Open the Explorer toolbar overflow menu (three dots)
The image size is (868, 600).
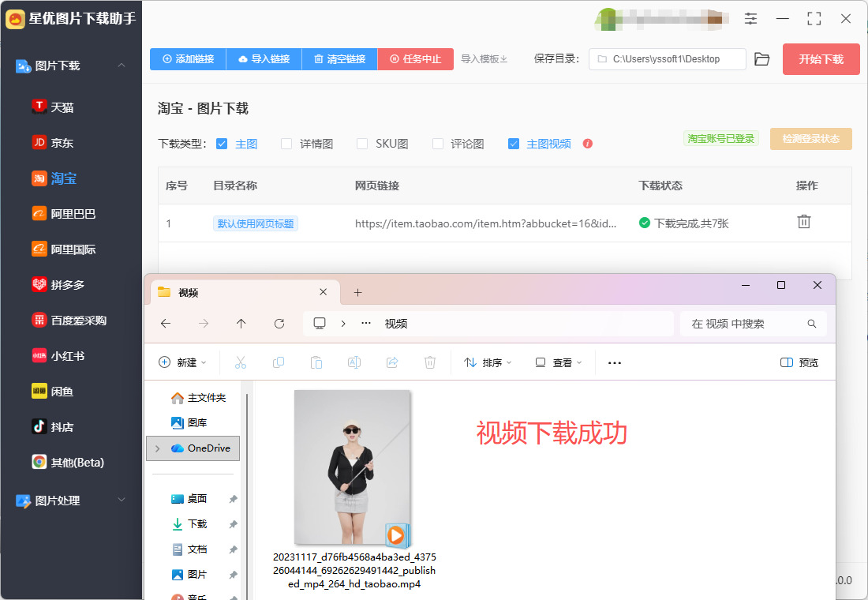pyautogui.click(x=615, y=363)
